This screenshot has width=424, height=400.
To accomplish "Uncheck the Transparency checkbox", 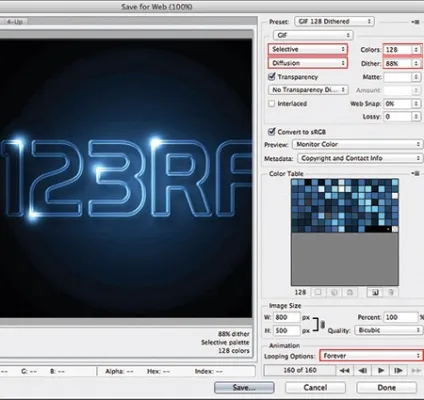I will [x=272, y=77].
